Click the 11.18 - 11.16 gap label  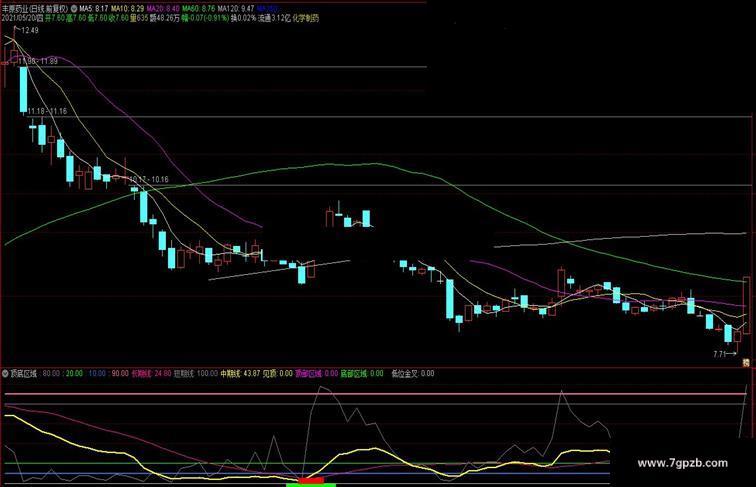[47, 111]
